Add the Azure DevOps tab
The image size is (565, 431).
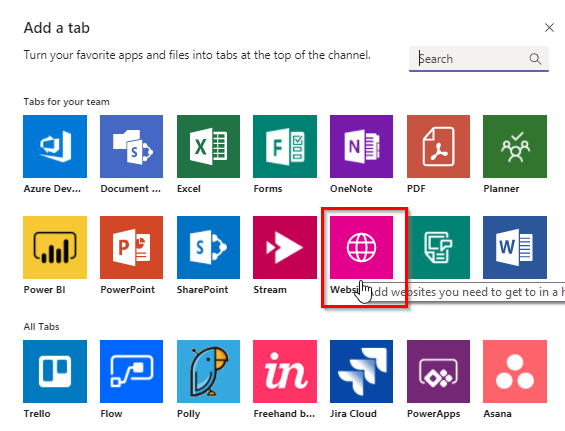[55, 146]
